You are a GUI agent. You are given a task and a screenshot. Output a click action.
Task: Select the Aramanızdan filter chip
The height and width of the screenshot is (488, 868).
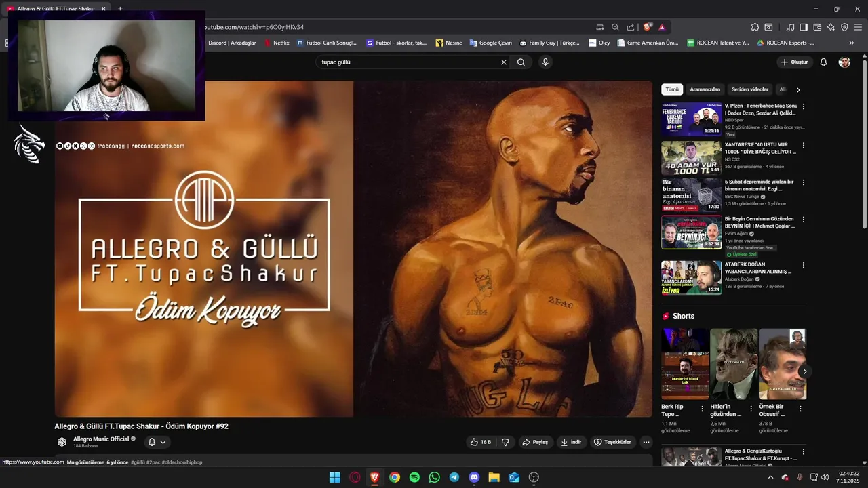coord(705,89)
